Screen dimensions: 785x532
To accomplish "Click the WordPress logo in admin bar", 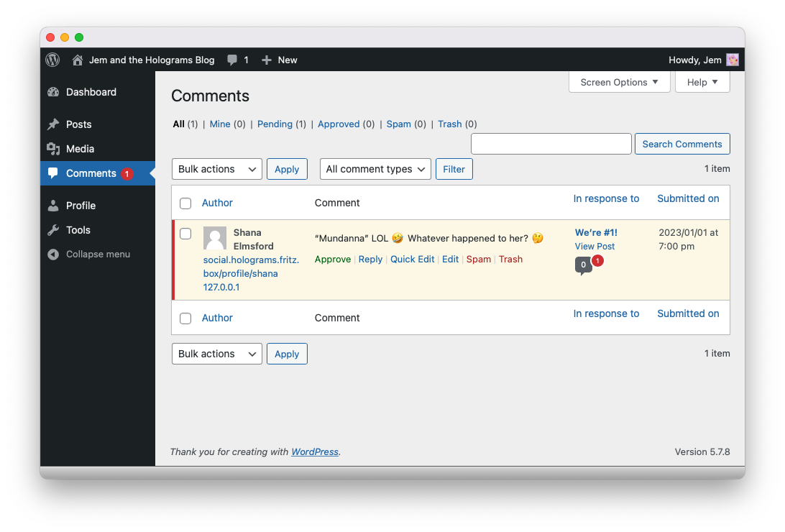I will 52,60.
